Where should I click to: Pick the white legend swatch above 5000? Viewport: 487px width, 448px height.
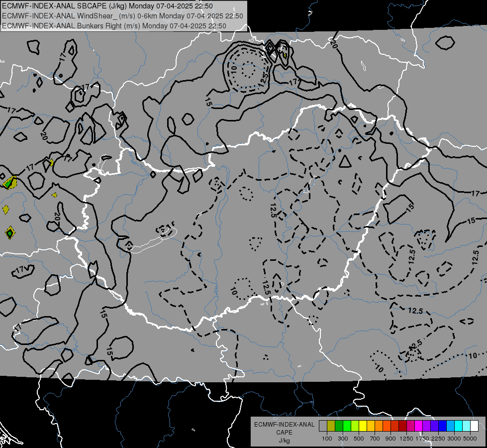pyautogui.click(x=474, y=426)
